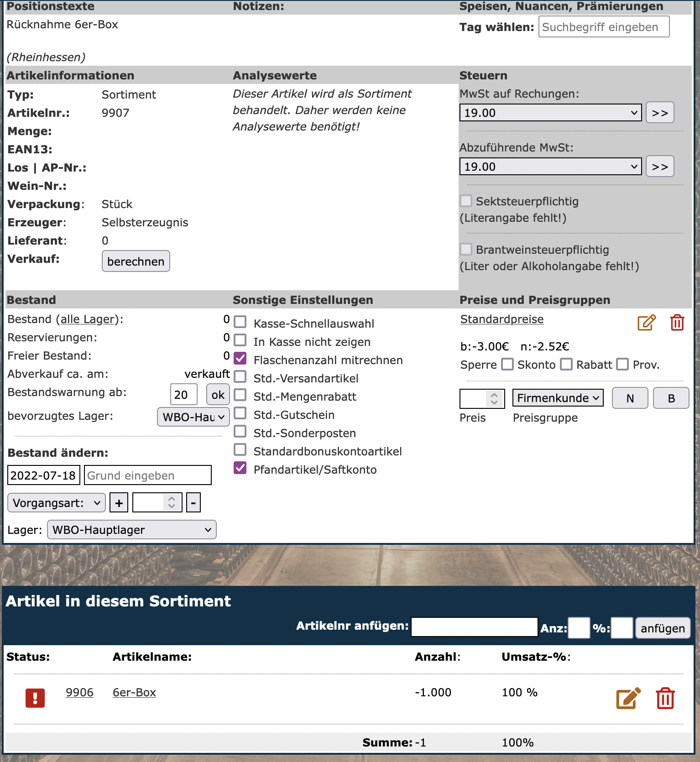Click the red warning status icon
700x762 pixels.
(x=35, y=698)
